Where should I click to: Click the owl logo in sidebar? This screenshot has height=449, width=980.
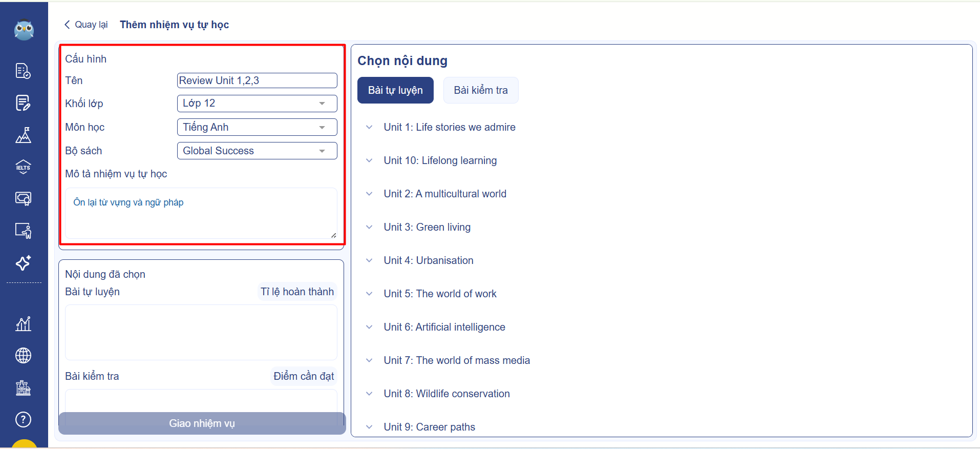(x=24, y=30)
